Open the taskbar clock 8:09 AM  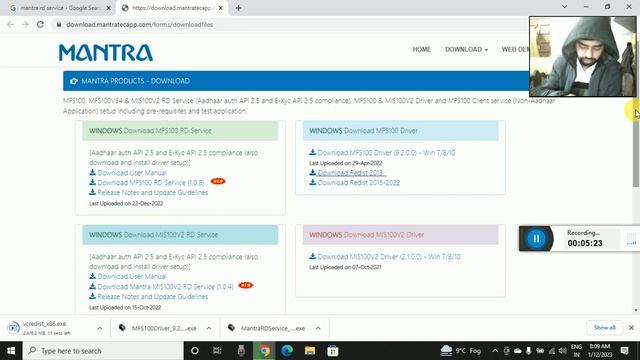[x=600, y=351]
